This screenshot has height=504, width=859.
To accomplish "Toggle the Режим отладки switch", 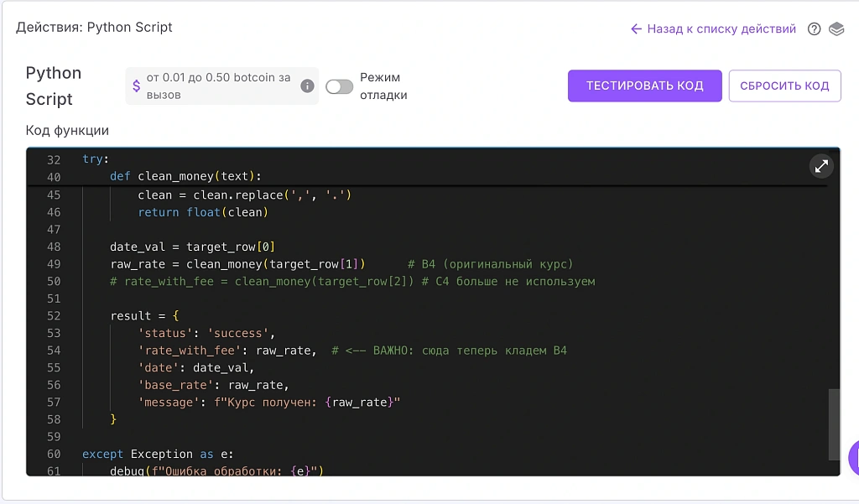I will (339, 86).
